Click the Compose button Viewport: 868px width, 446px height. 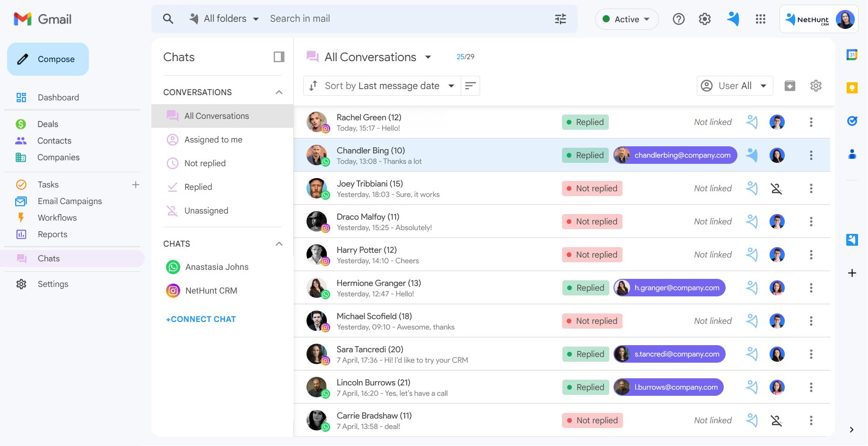(x=48, y=59)
